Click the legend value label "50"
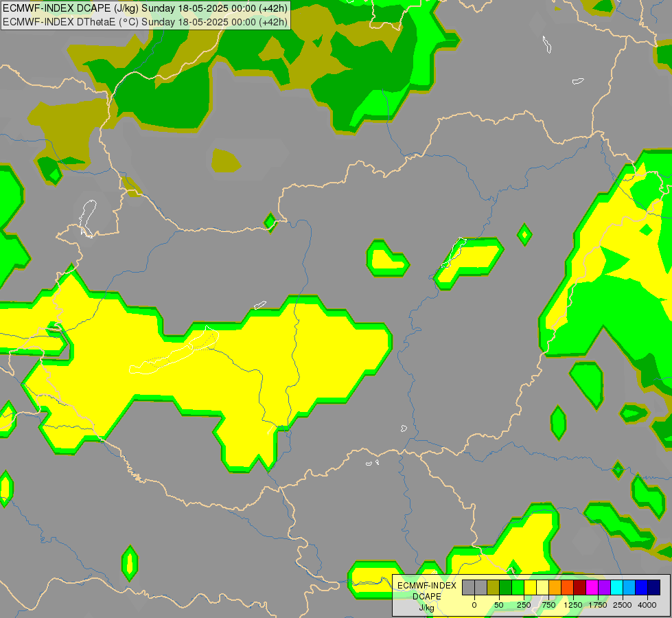The width and height of the screenshot is (672, 618). coord(499,605)
